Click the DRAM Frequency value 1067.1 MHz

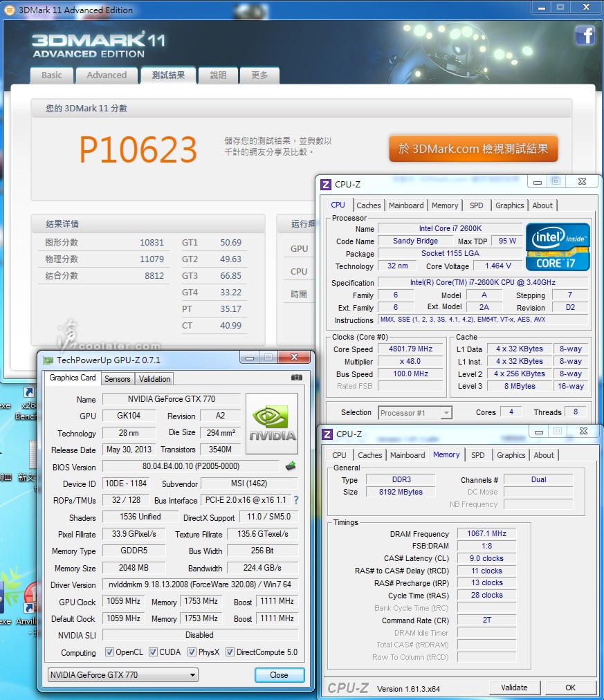point(486,533)
